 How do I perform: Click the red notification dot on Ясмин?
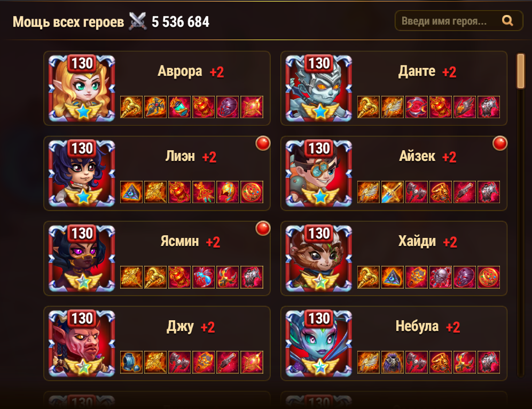[263, 228]
